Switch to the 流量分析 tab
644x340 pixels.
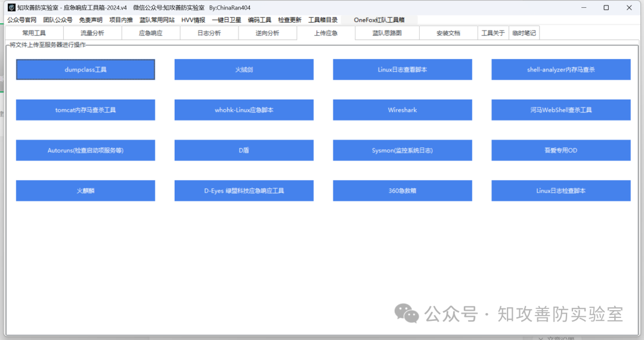[92, 33]
